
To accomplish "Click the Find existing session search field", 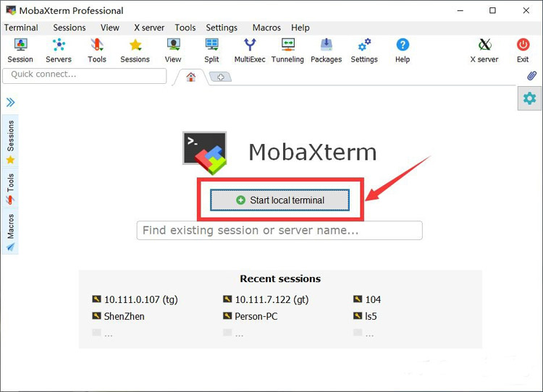I will coord(279,231).
